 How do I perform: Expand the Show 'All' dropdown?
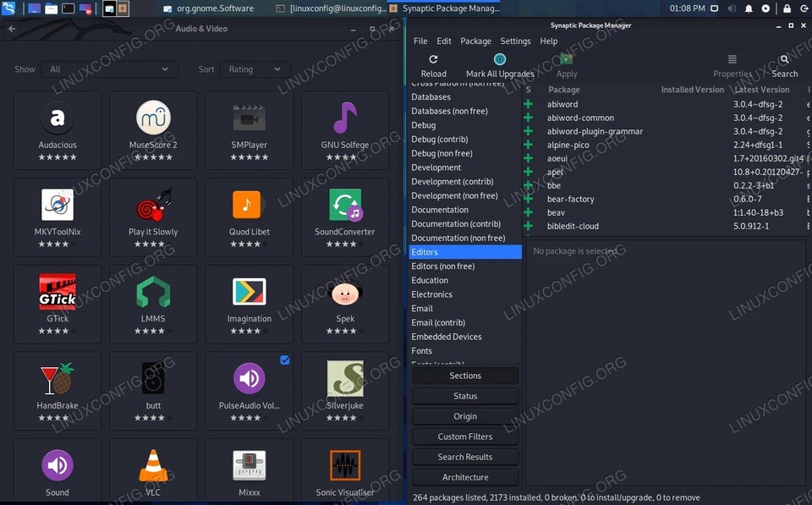point(110,69)
